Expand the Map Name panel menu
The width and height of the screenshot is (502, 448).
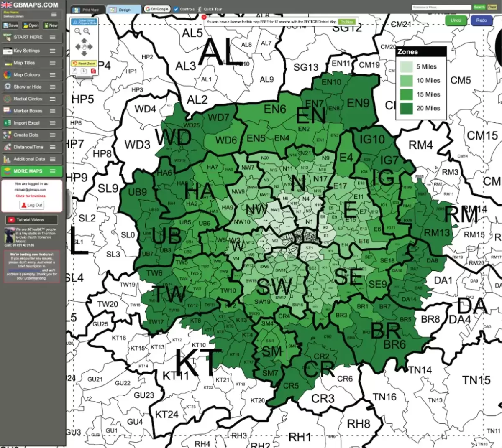tap(54, 15)
